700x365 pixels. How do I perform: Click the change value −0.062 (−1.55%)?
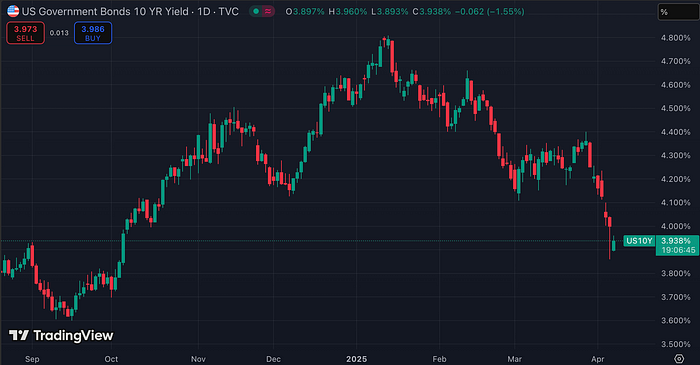[490, 12]
